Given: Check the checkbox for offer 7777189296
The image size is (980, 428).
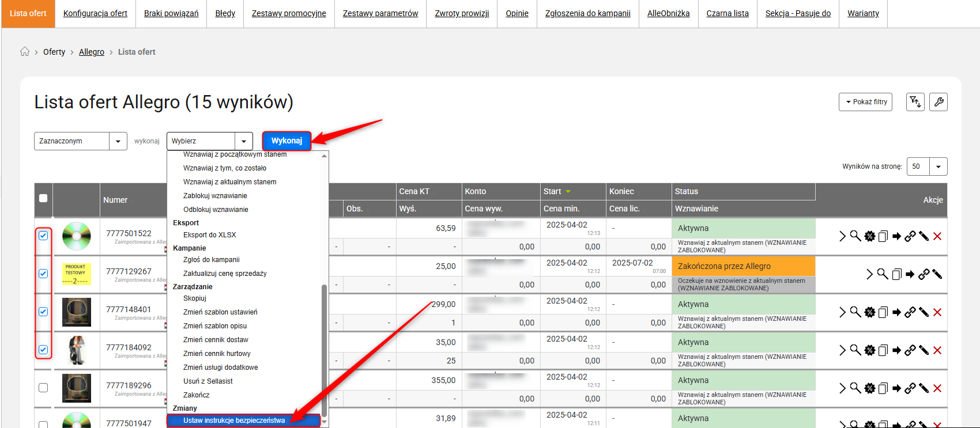Looking at the screenshot, I should [x=43, y=388].
